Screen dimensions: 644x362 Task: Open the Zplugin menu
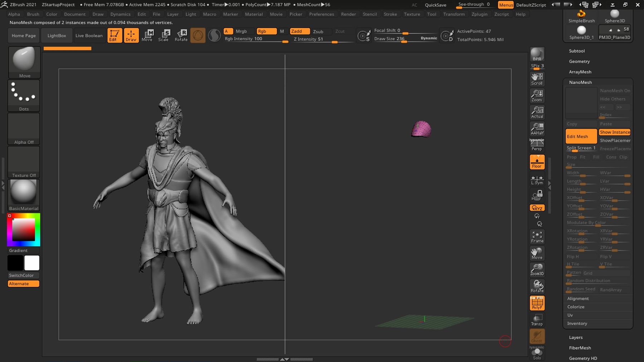[x=479, y=14]
